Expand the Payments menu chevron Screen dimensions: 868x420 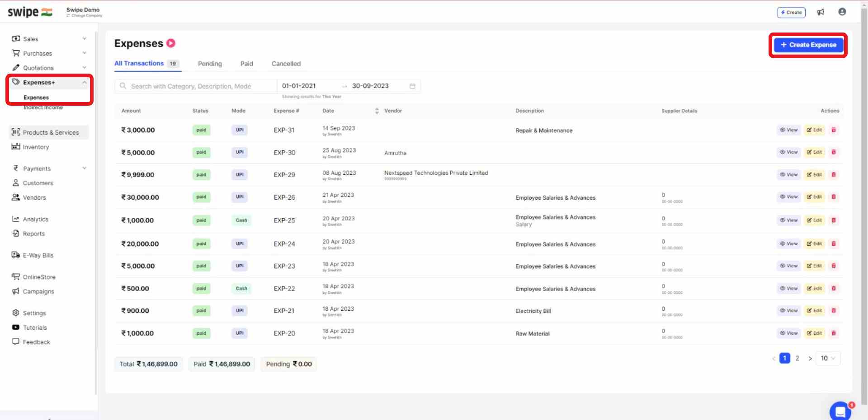tap(85, 168)
